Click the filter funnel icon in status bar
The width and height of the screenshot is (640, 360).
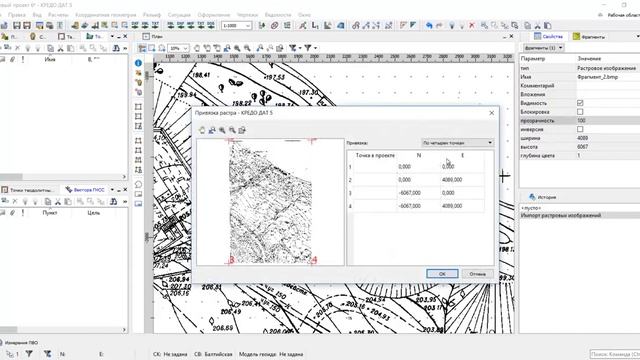pyautogui.click(x=29, y=354)
